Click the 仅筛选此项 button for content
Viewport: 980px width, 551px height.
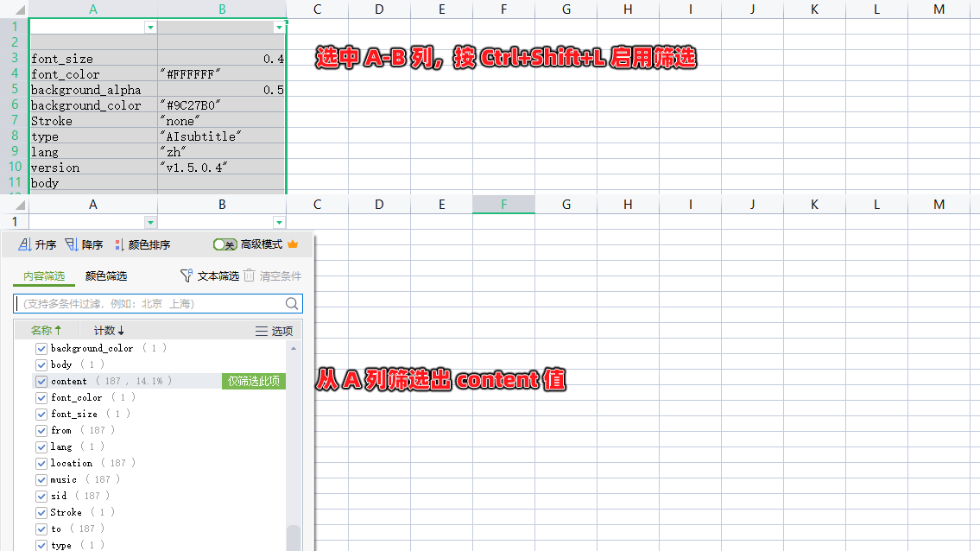(x=251, y=381)
